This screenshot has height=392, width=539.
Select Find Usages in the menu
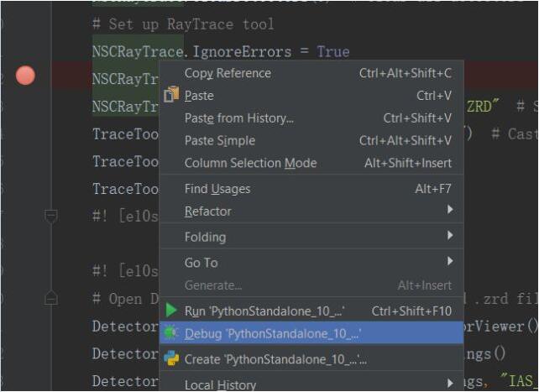click(217, 189)
